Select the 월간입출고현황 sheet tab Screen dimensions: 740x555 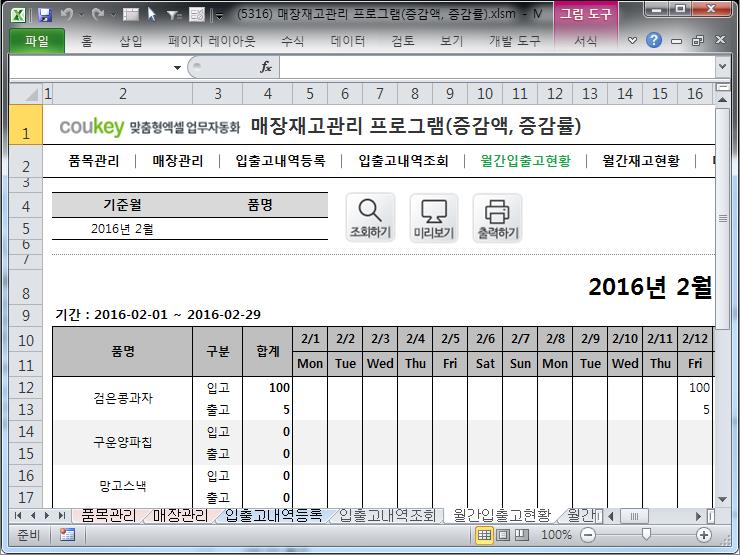click(502, 515)
